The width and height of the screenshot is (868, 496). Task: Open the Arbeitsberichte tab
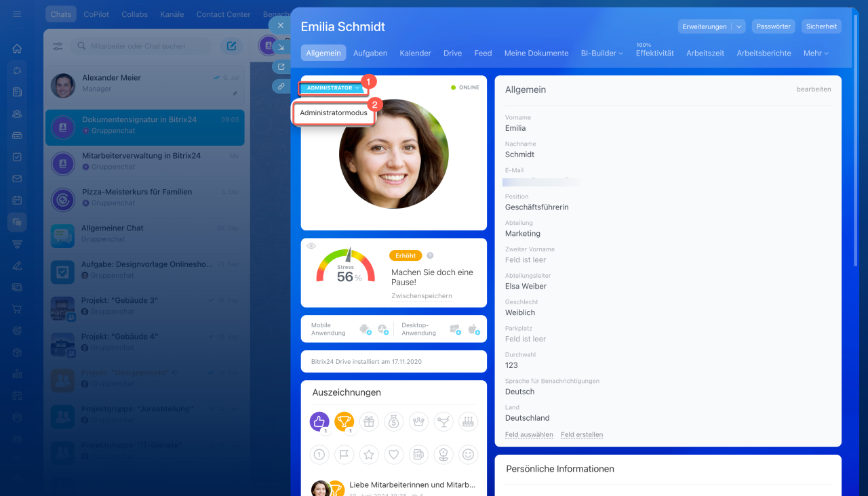(764, 53)
